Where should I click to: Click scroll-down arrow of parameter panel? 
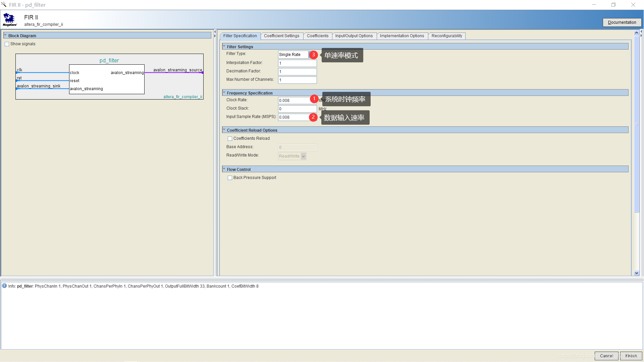637,273
